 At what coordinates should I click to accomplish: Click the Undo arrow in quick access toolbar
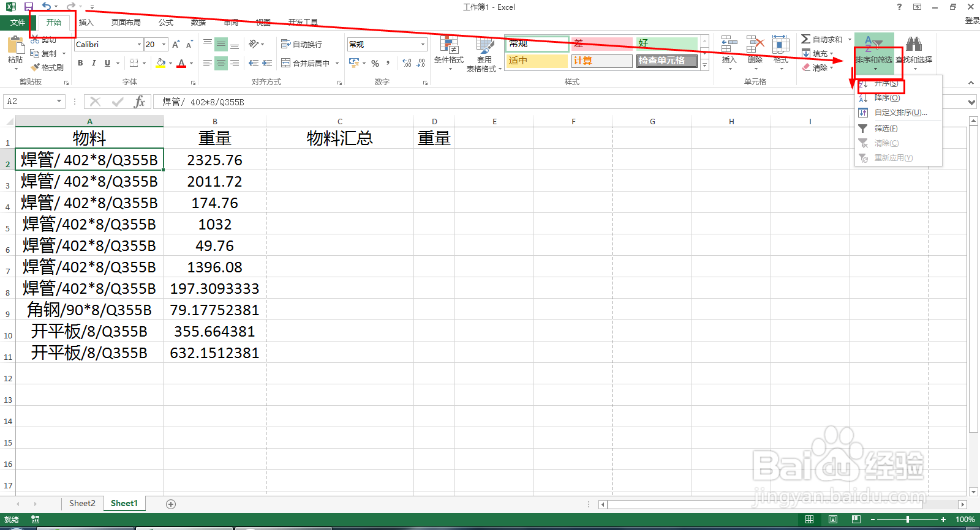coord(47,7)
